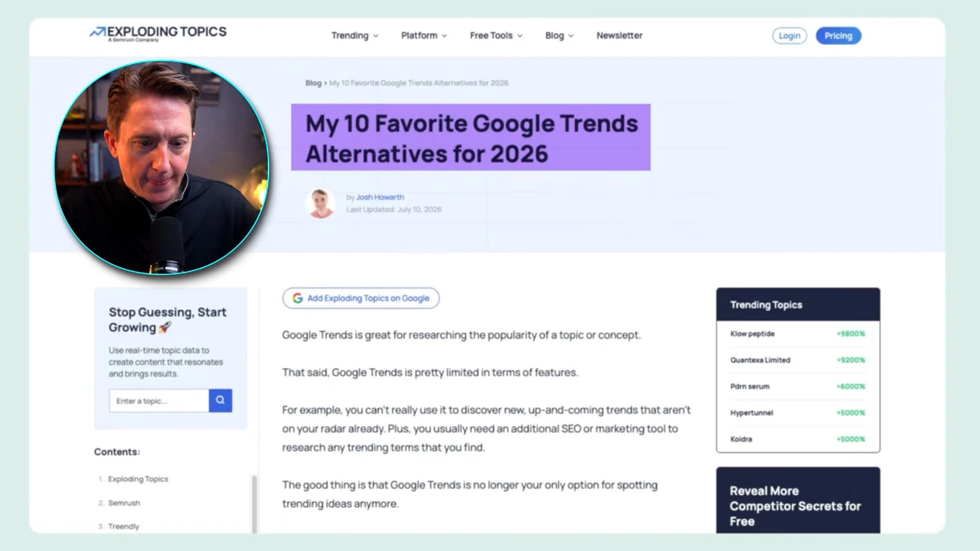Click the presenter webcam circle
The image size is (980, 551).
162,168
